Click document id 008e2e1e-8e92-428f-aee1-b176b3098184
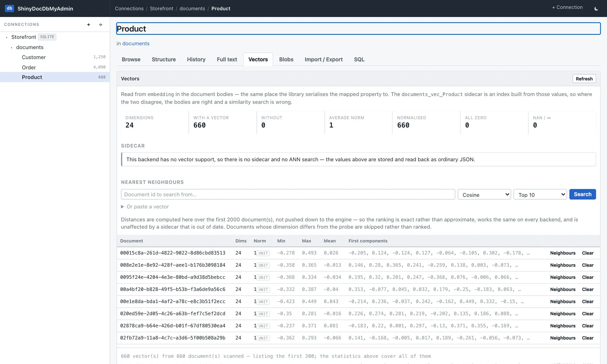This screenshot has height=364, width=607. click(173, 265)
